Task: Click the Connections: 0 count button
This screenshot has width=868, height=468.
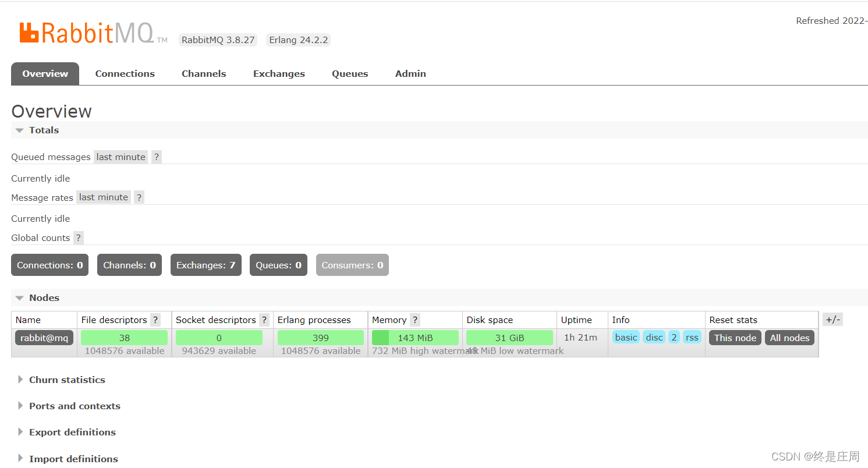Action: [x=50, y=265]
